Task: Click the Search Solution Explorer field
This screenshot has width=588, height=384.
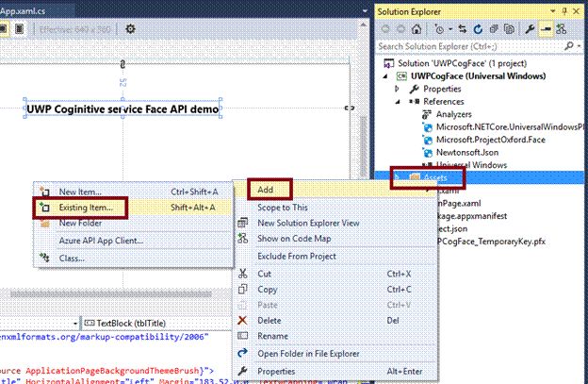Action: [x=468, y=46]
